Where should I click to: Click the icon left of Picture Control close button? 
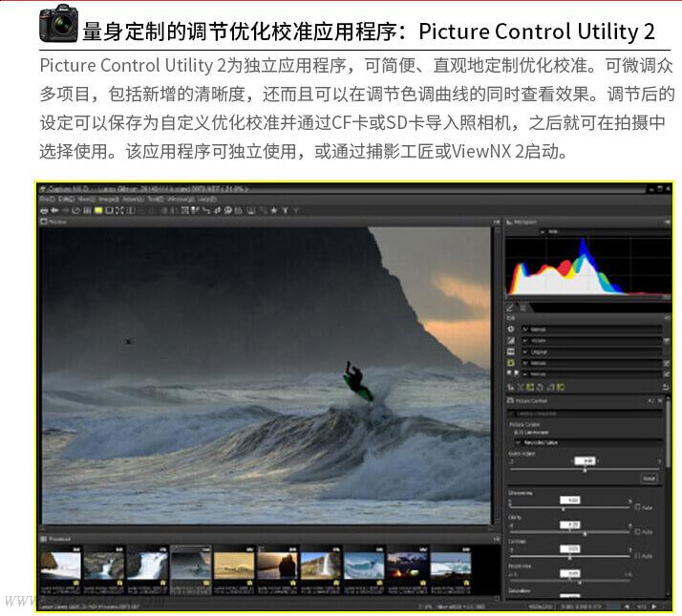pyautogui.click(x=651, y=401)
